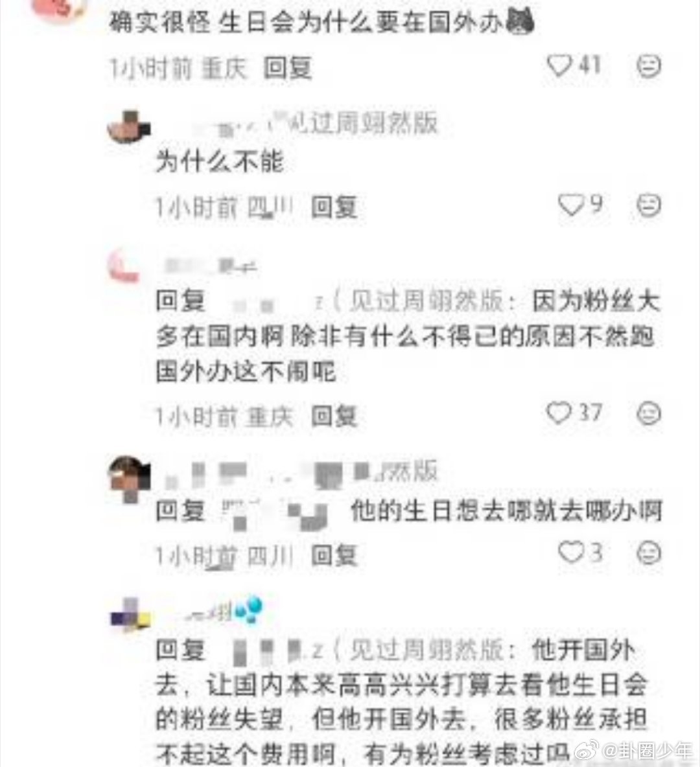Reply to the top 重庆 comment
Image resolution: width=700 pixels, height=767 pixels.
click(288, 67)
